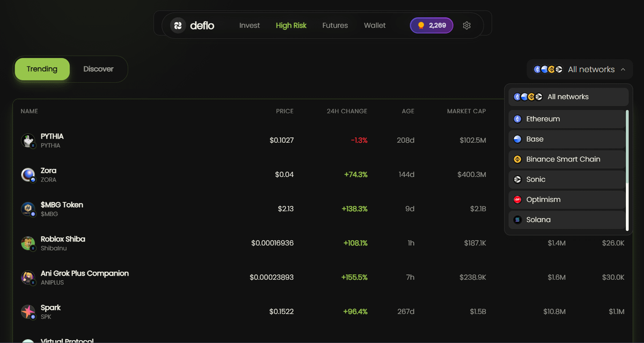
Task: Click Roblox Shiba value $26.0K
Action: (612, 244)
